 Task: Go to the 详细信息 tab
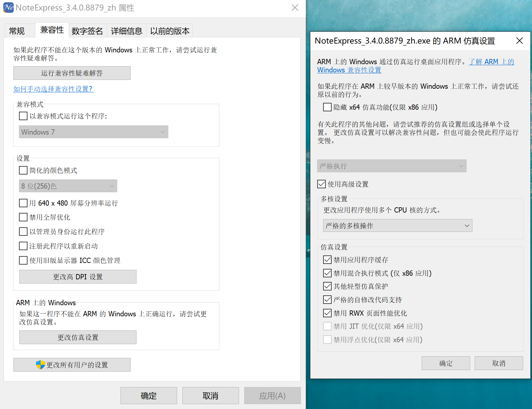coord(127,31)
